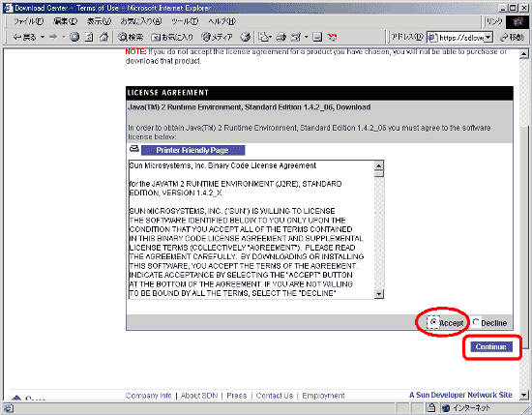
Task: Click A Sun Developer Network Site link
Action: [460, 395]
